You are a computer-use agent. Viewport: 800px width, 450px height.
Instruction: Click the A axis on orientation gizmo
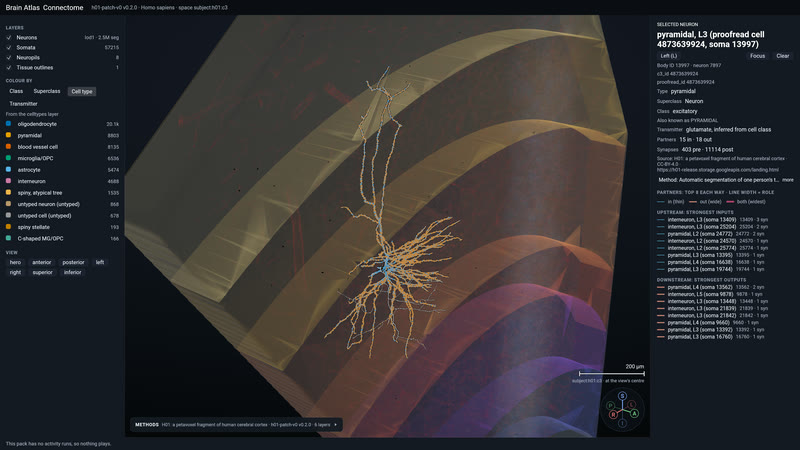click(634, 413)
